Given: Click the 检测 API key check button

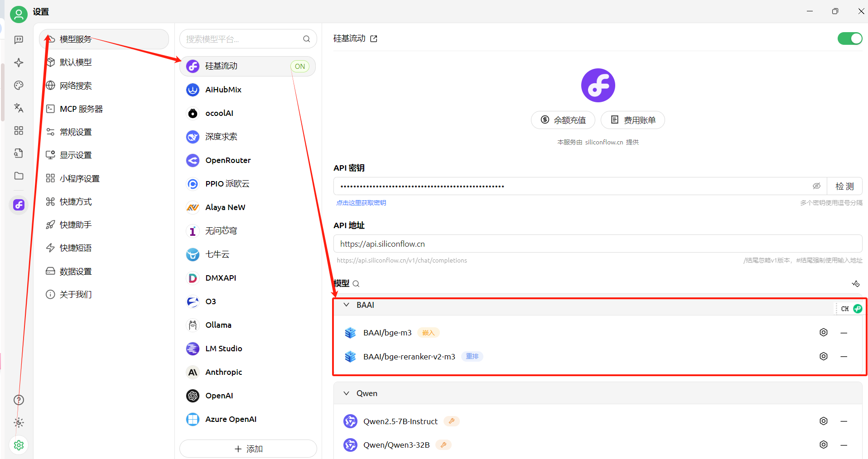Looking at the screenshot, I should coord(845,186).
